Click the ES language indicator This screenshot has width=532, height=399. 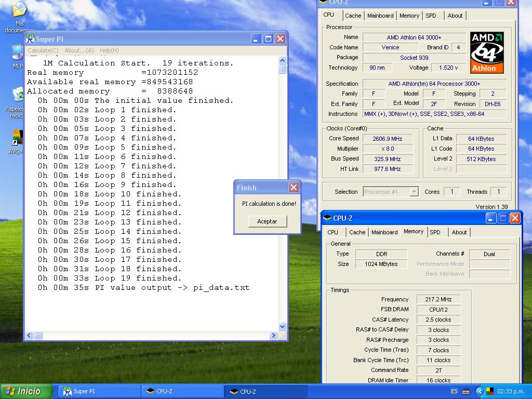[x=454, y=391]
